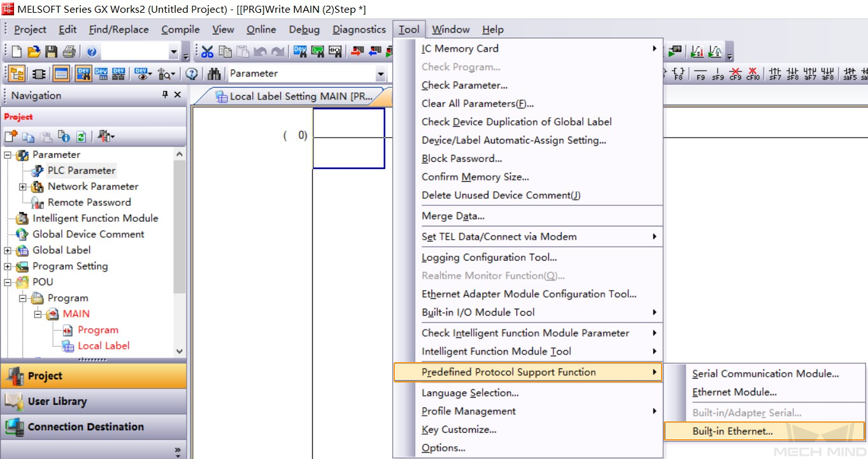This screenshot has width=868, height=459.
Task: Open the User Library view
Action: [94, 402]
